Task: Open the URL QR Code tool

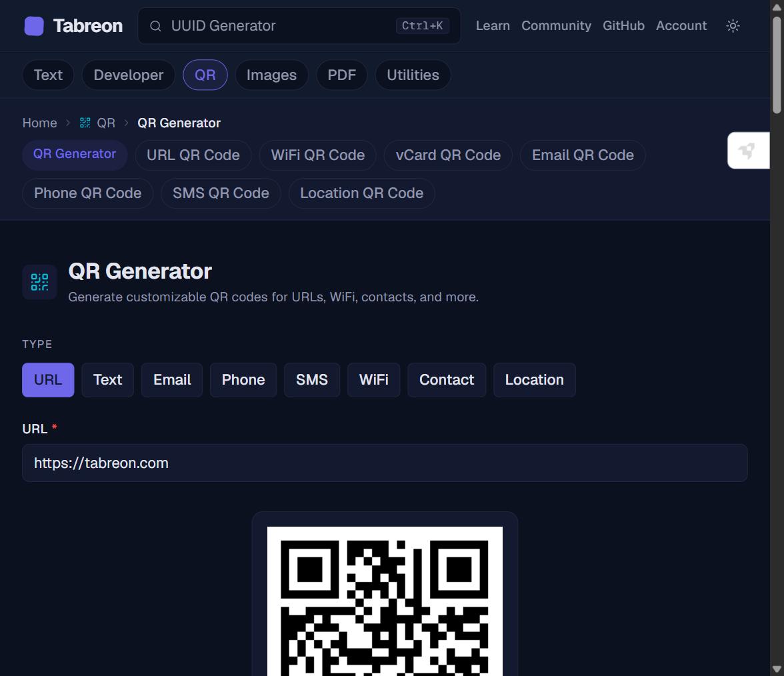Action: coord(193,155)
